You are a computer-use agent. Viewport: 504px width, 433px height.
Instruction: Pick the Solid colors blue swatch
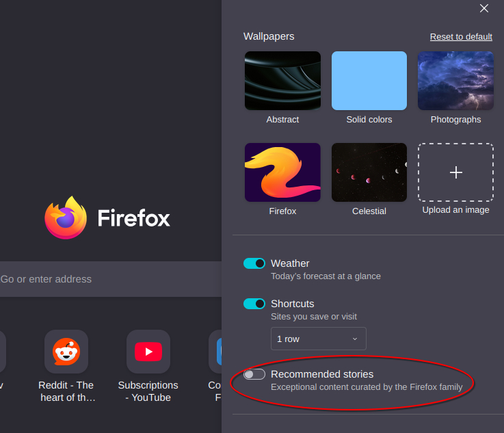(x=369, y=81)
